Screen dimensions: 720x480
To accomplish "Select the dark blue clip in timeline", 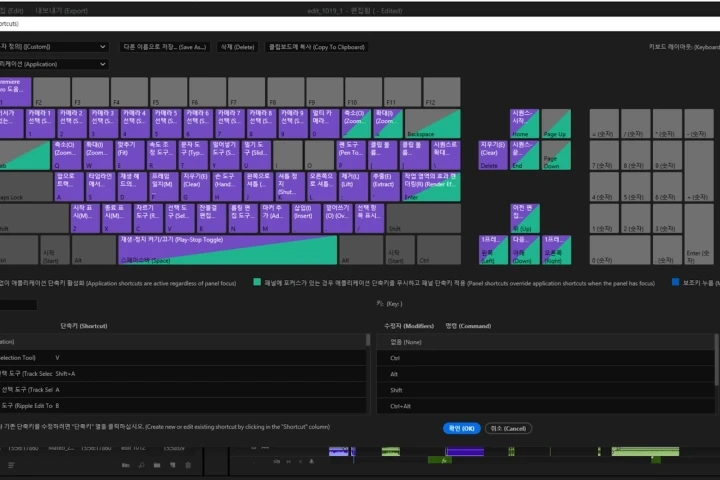I will pyautogui.click(x=465, y=452).
